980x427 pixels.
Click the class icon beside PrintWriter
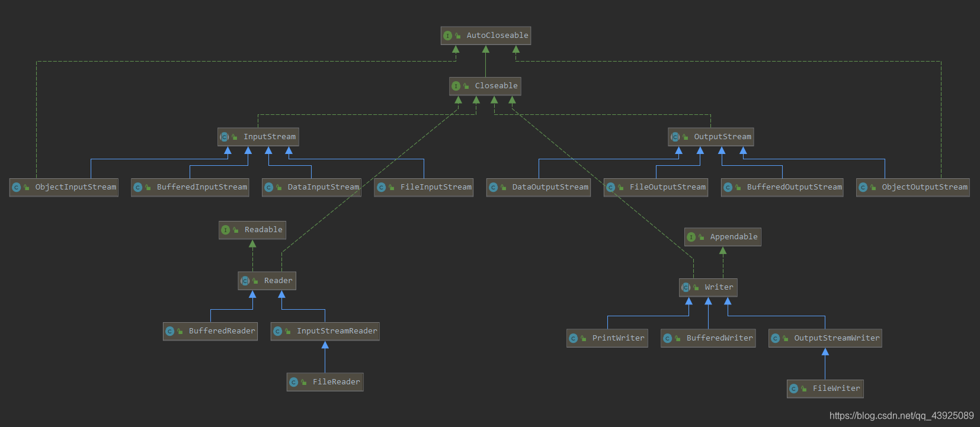click(x=574, y=338)
